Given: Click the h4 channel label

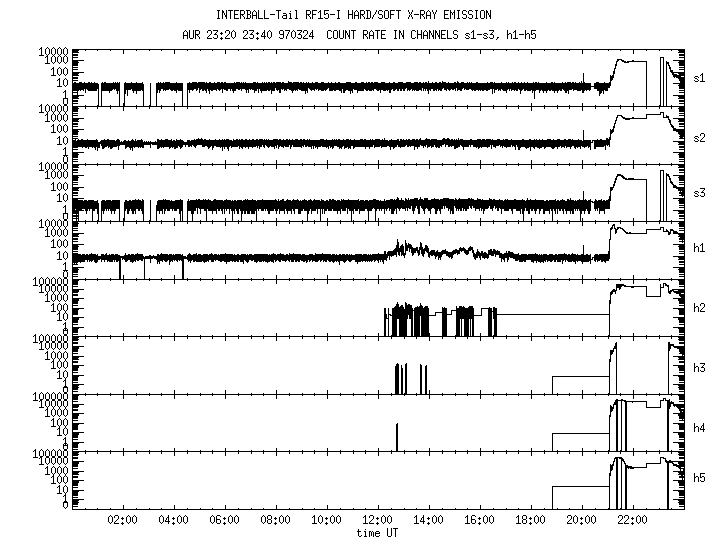Looking at the screenshot, I should [701, 428].
